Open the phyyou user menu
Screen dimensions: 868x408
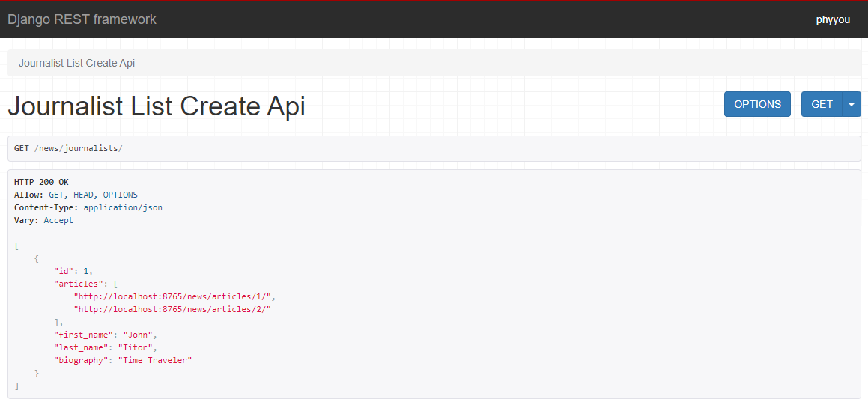pos(833,20)
